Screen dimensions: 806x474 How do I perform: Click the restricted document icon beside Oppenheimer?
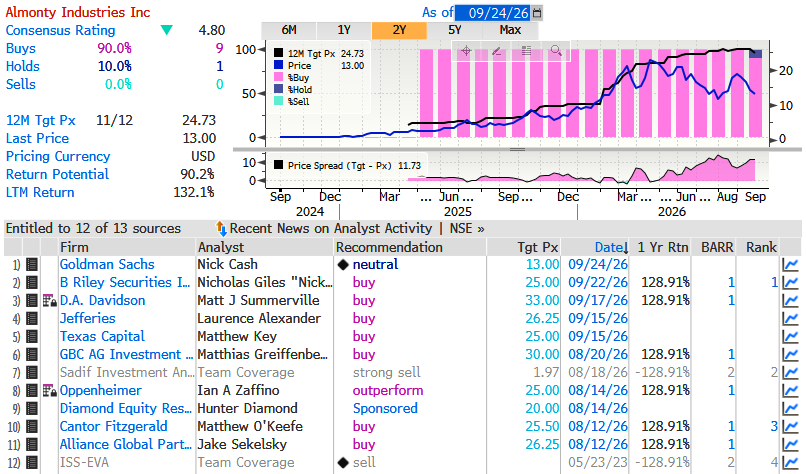(x=49, y=390)
